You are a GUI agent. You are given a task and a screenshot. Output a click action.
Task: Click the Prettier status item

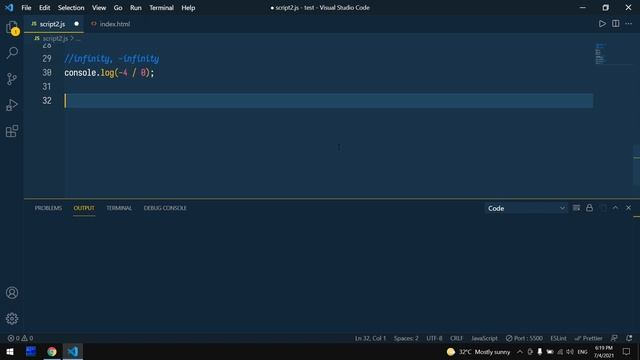[x=588, y=338]
